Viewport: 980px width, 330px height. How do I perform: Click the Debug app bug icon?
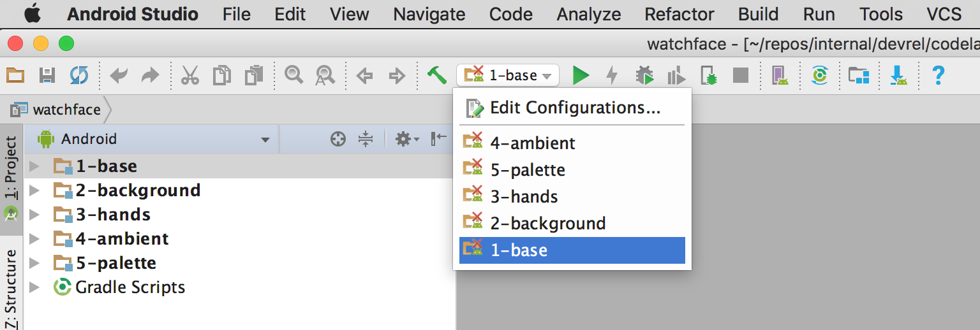click(644, 76)
